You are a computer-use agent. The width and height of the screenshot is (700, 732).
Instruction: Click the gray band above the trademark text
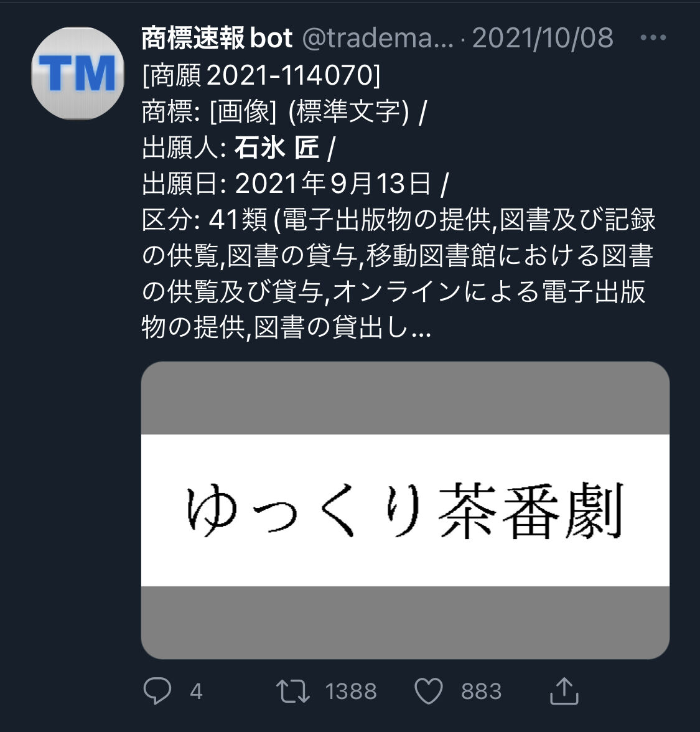click(405, 398)
